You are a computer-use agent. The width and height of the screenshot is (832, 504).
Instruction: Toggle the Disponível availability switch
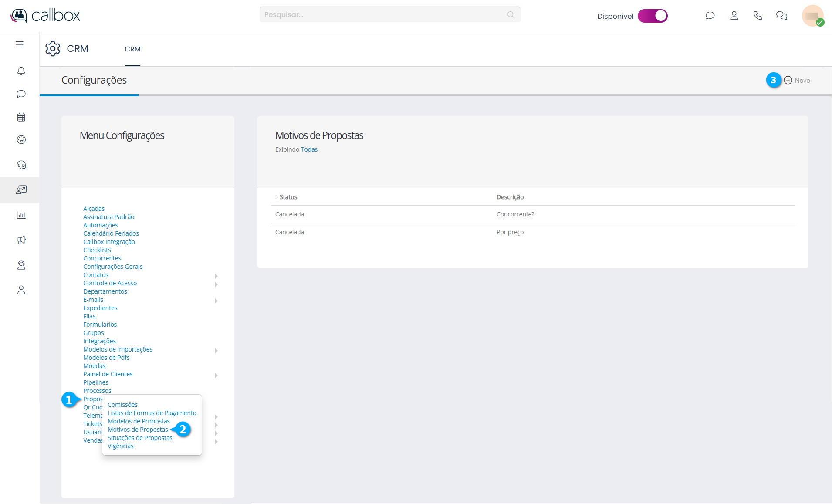652,16
